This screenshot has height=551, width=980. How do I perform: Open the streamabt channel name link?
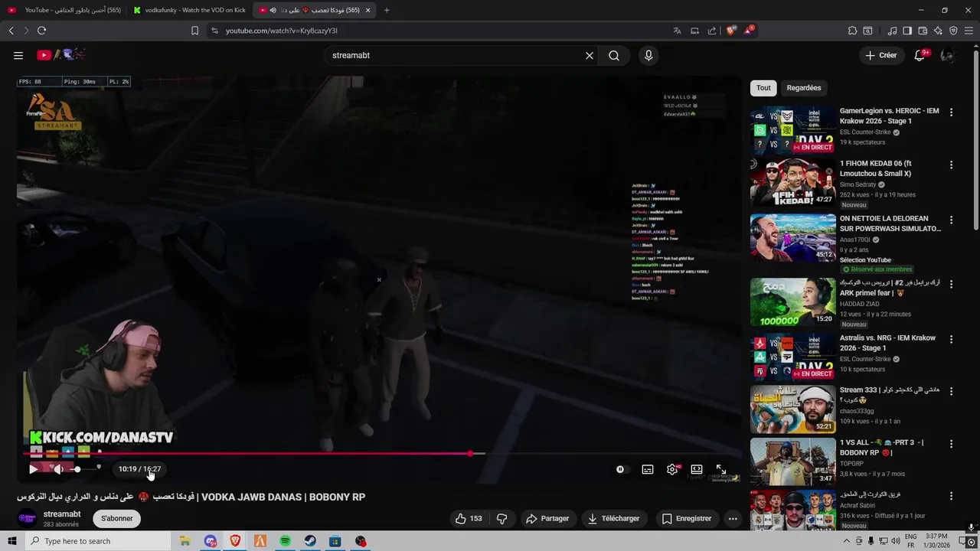click(x=62, y=514)
